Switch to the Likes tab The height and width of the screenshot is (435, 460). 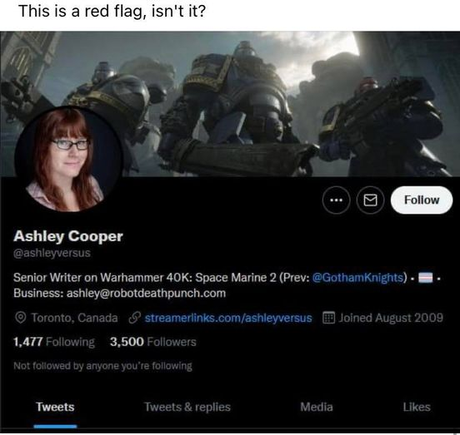416,407
